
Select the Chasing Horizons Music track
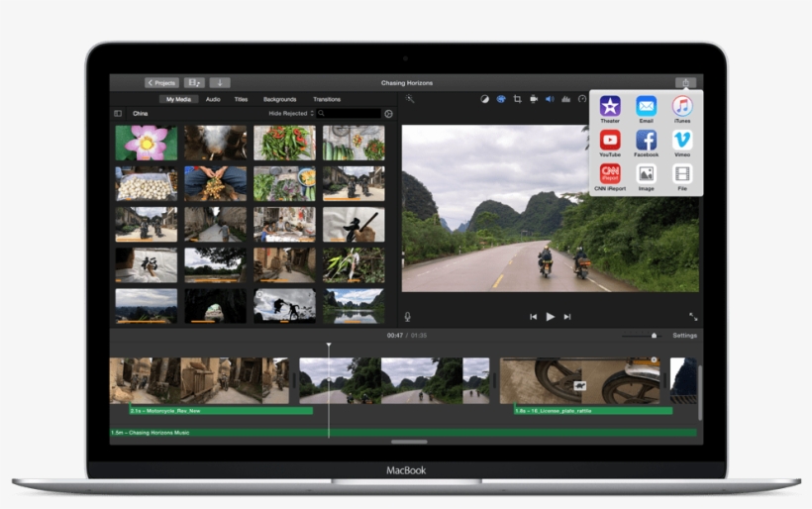pyautogui.click(x=403, y=433)
